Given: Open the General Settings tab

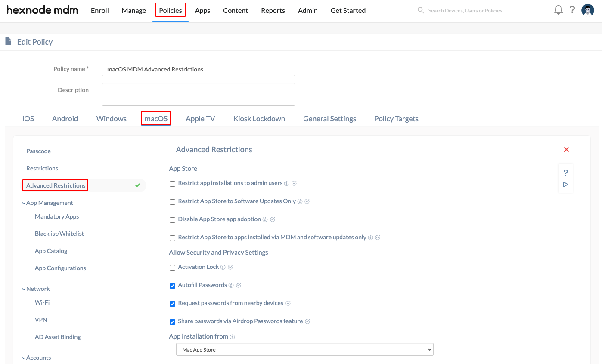Looking at the screenshot, I should 330,119.
